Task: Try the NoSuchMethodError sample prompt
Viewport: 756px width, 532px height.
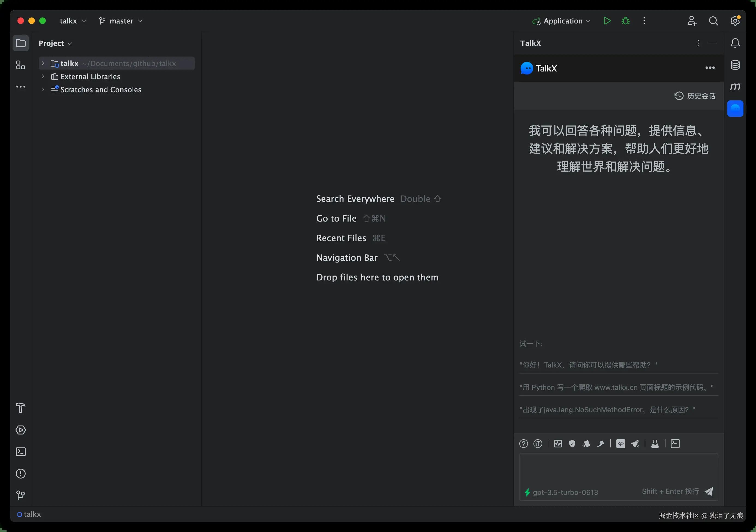Action: click(x=618, y=410)
